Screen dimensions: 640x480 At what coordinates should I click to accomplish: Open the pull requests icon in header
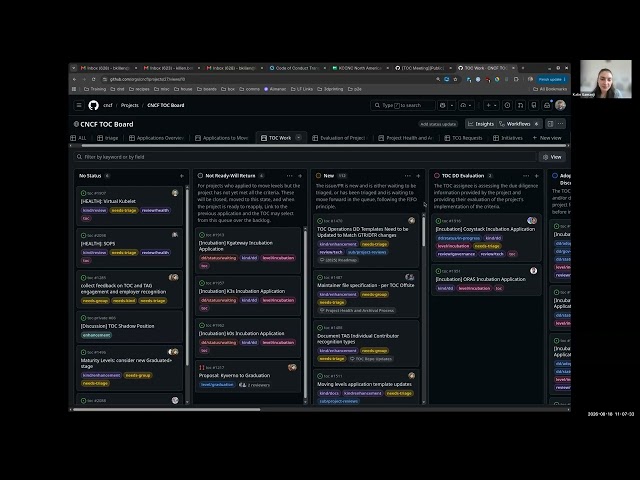(520, 105)
